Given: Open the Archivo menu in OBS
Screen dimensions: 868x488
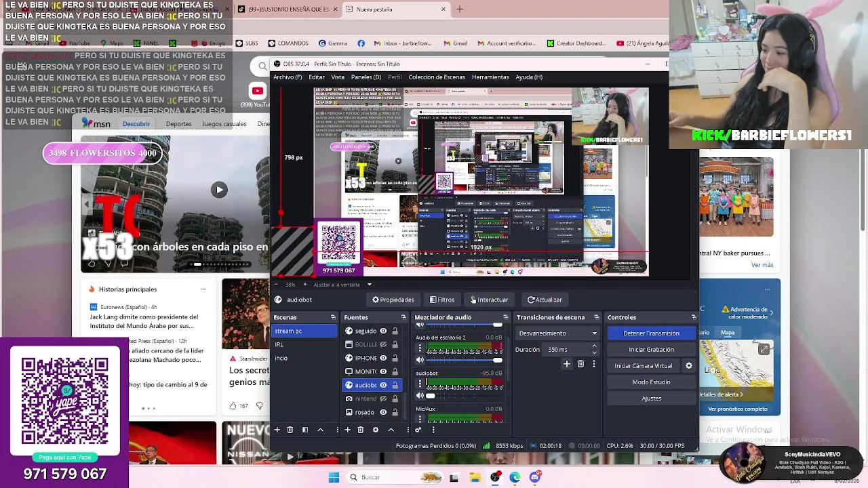Looking at the screenshot, I should click(288, 77).
